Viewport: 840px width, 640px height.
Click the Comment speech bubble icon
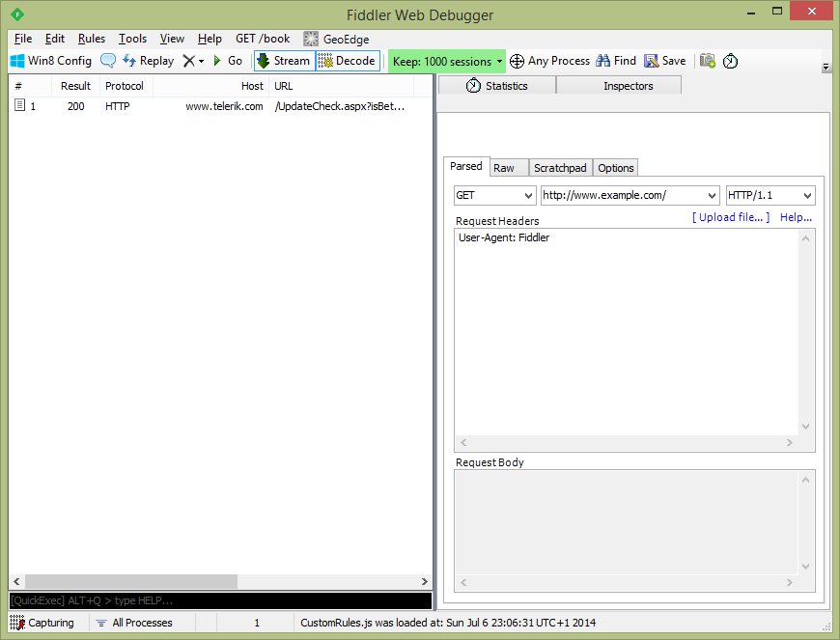[108, 61]
